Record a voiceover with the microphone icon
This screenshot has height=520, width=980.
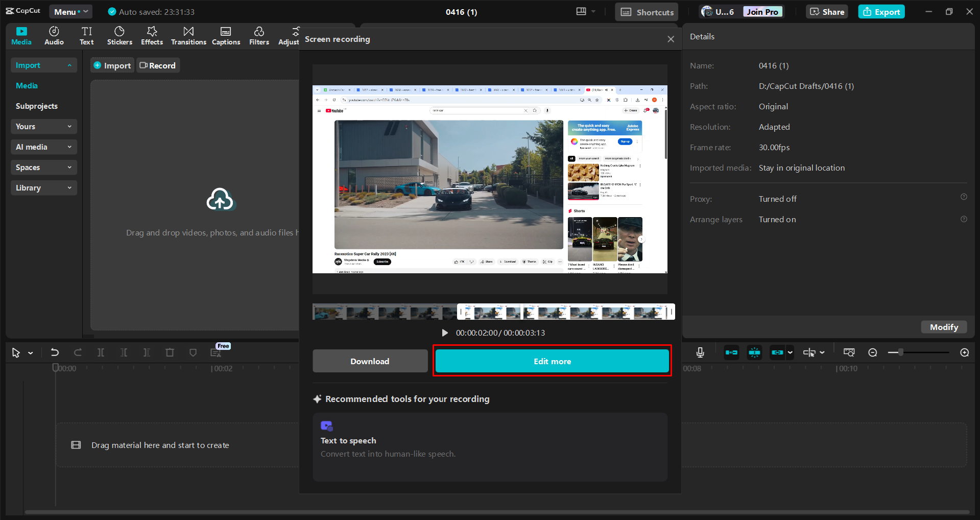click(700, 352)
